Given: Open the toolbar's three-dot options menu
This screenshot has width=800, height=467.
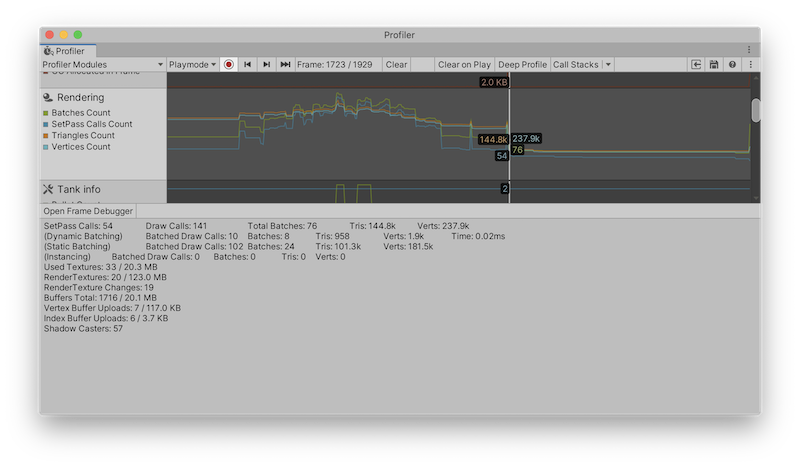Looking at the screenshot, I should click(x=751, y=64).
